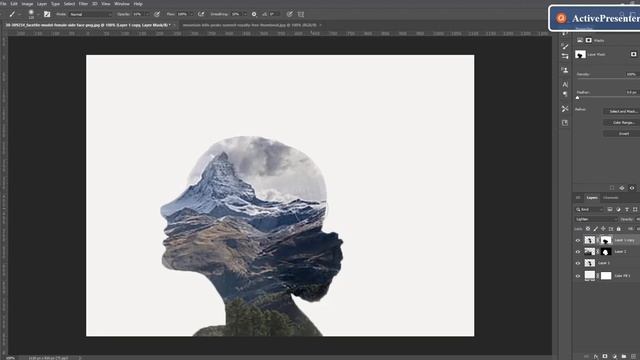This screenshot has height=360, width=640.
Task: Lock image pixels brush icon
Action: [596, 229]
